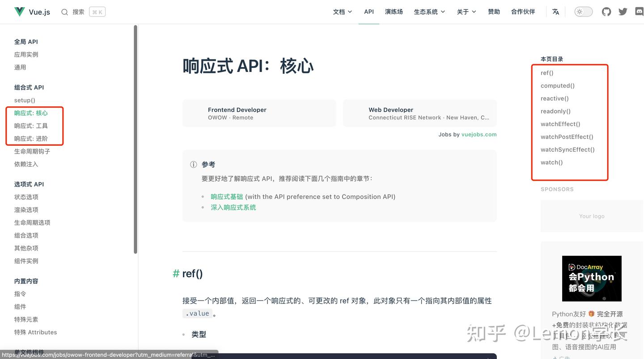Screen dimensions: 644x359
Task: Expand the 关于 dropdown
Action: pyautogui.click(x=466, y=12)
